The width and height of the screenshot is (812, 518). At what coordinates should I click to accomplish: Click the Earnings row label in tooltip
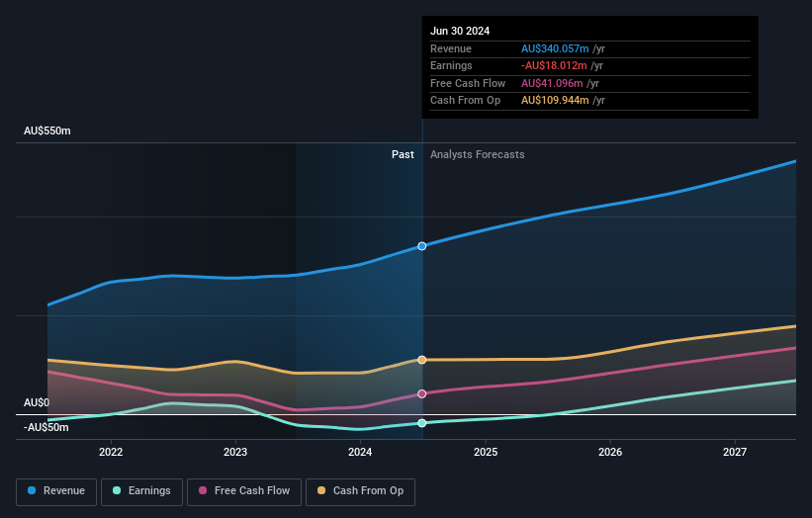[x=452, y=65]
